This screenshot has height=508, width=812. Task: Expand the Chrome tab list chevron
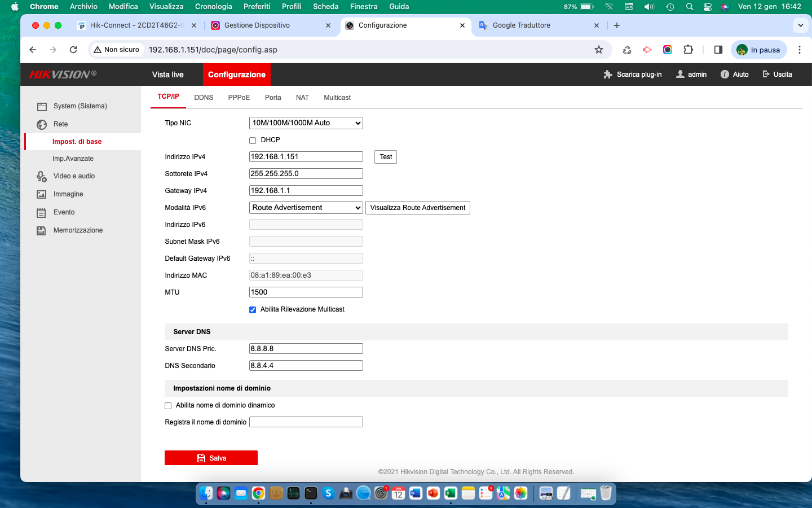pyautogui.click(x=800, y=25)
